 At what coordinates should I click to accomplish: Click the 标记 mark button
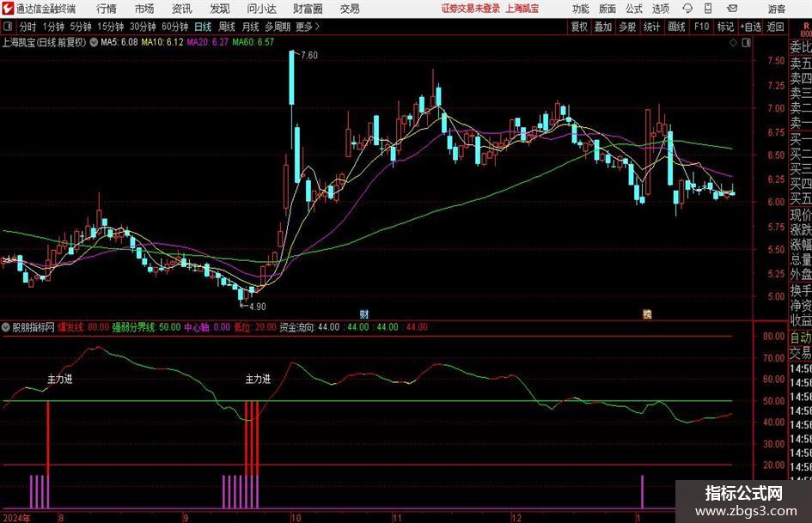[x=725, y=27]
